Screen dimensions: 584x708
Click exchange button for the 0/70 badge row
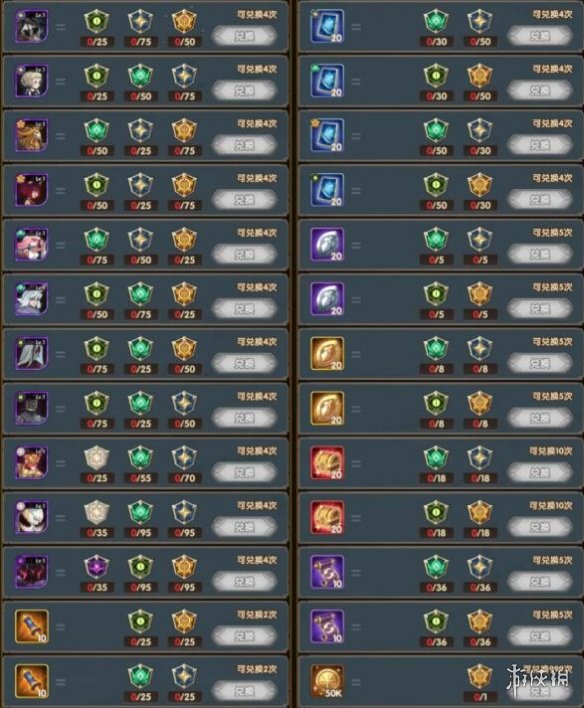coord(244,472)
